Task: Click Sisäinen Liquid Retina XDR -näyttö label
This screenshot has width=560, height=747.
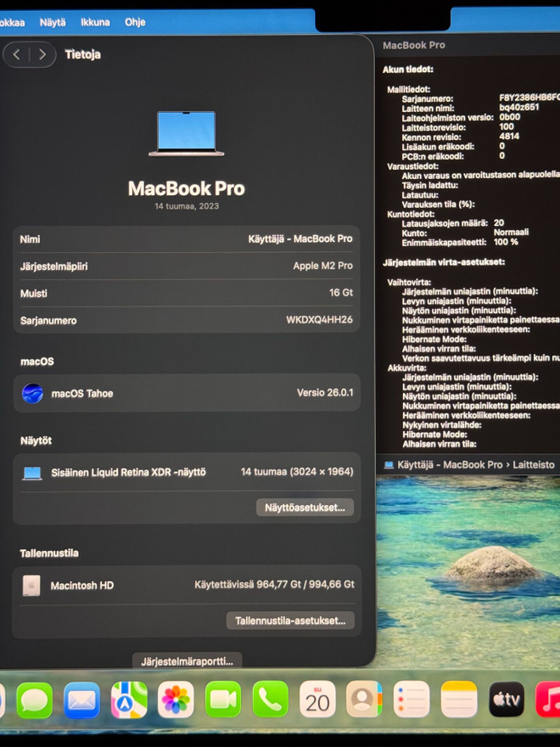Action: click(x=129, y=472)
